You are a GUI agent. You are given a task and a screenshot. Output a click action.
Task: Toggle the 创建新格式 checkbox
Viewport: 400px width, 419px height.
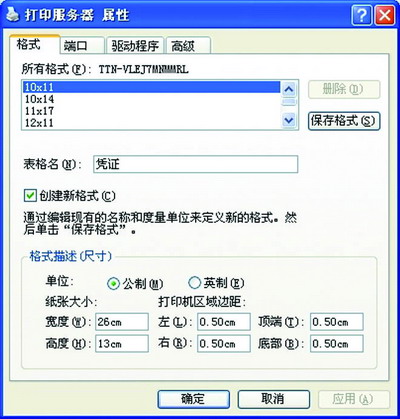point(30,195)
